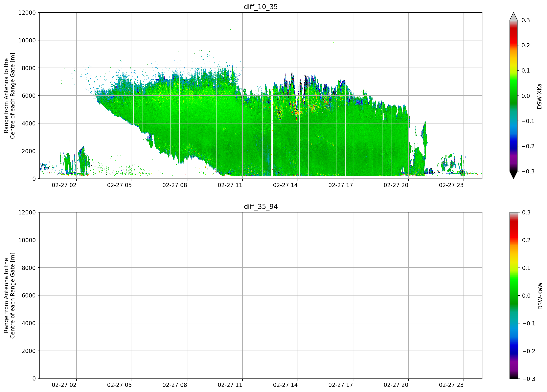Select the 10000 y-tick of diff_10_35
This screenshot has height=392, width=547.
point(27,40)
